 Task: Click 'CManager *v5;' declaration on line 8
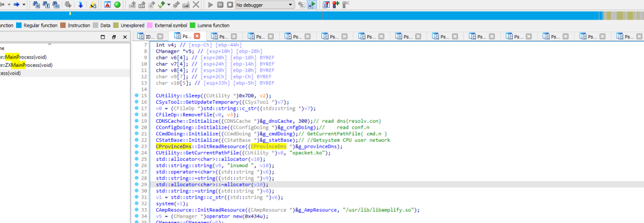tap(177, 51)
